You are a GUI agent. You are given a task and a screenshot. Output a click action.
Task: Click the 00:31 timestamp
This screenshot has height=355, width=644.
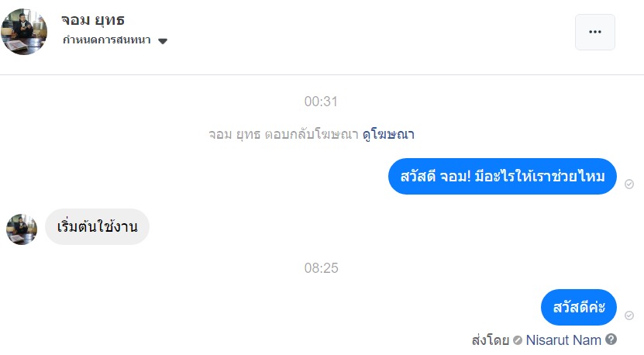[321, 102]
